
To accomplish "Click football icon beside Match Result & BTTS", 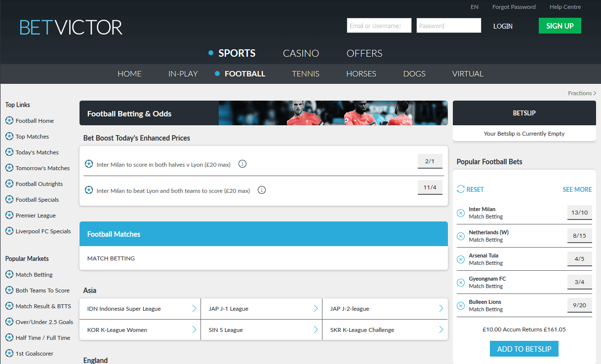I will tap(9, 306).
